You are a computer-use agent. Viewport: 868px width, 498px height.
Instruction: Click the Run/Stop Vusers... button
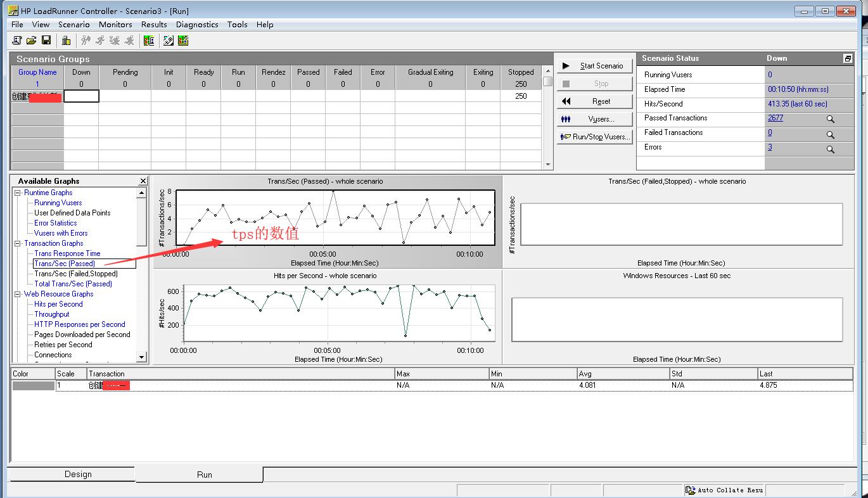click(x=595, y=137)
